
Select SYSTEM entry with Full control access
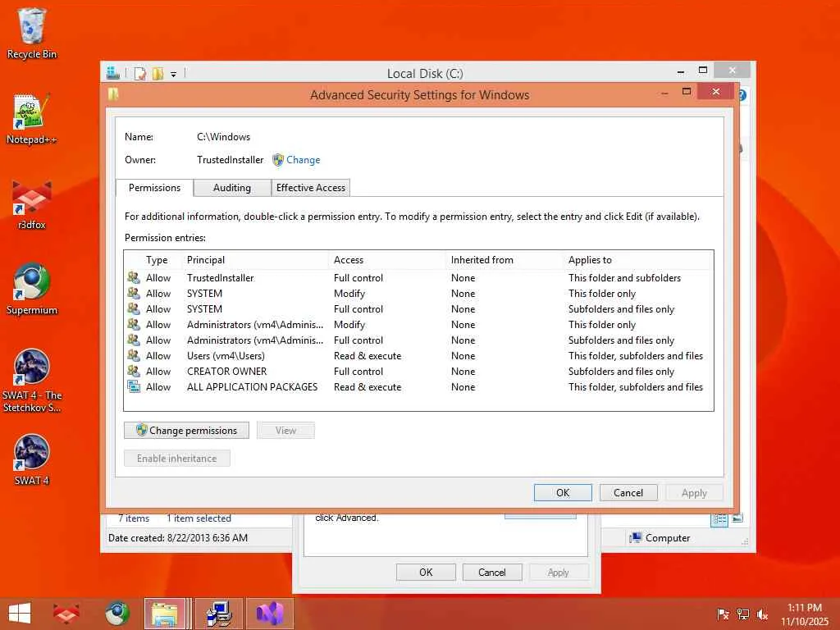click(x=418, y=308)
